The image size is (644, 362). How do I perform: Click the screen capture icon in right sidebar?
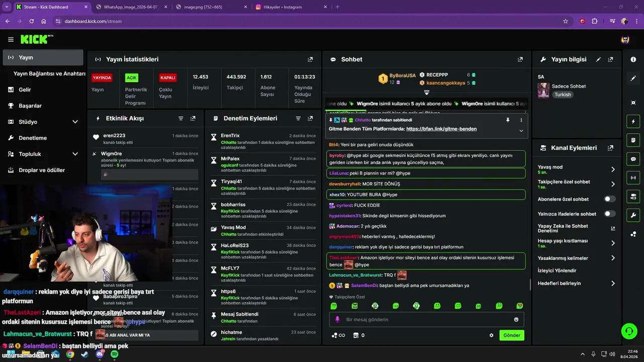(x=633, y=103)
